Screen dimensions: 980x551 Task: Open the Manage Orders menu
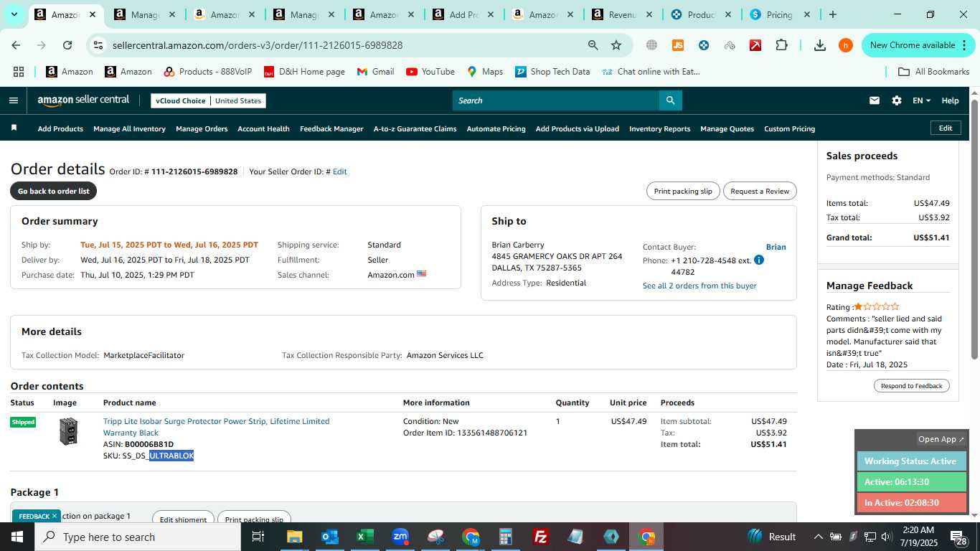point(202,128)
